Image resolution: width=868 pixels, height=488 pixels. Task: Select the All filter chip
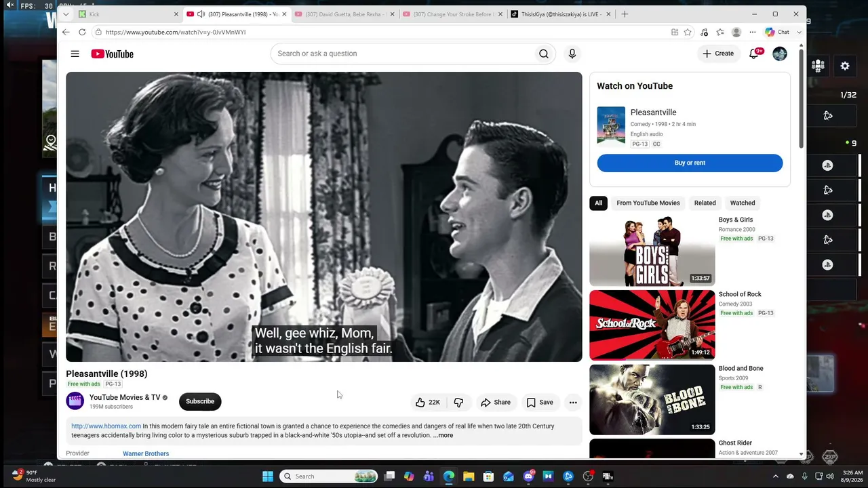click(x=598, y=203)
